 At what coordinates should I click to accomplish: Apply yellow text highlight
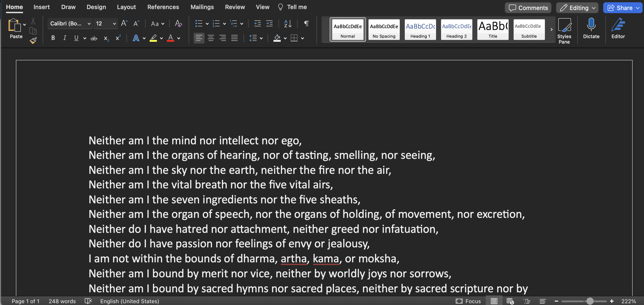click(x=153, y=38)
